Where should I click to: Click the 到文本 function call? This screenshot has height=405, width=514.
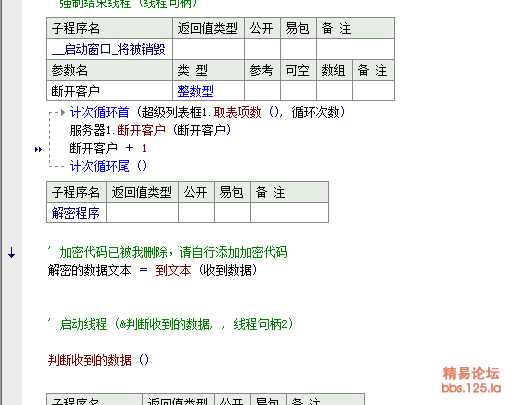pos(173,270)
